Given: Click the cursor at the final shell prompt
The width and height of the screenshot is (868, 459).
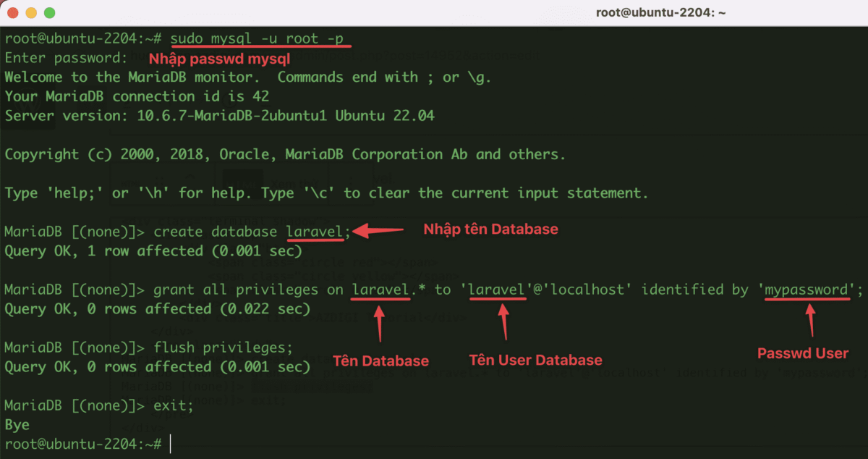Looking at the screenshot, I should coord(171,444).
